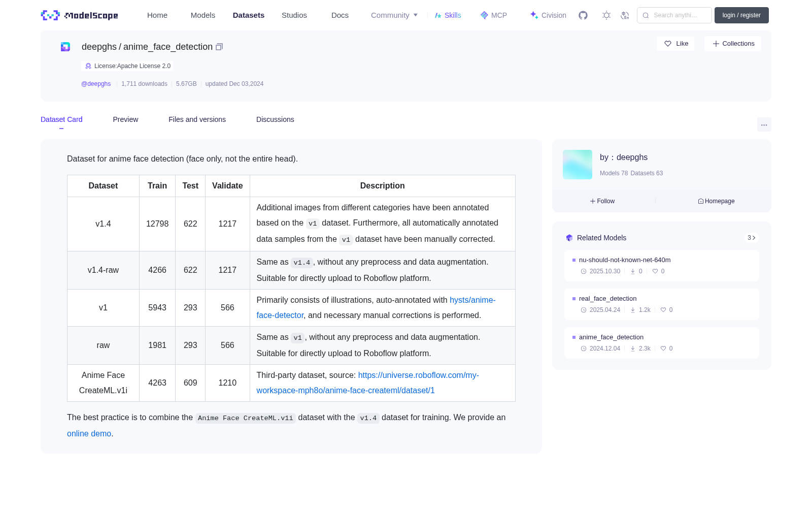Expand Related Models count chevron

point(752,238)
